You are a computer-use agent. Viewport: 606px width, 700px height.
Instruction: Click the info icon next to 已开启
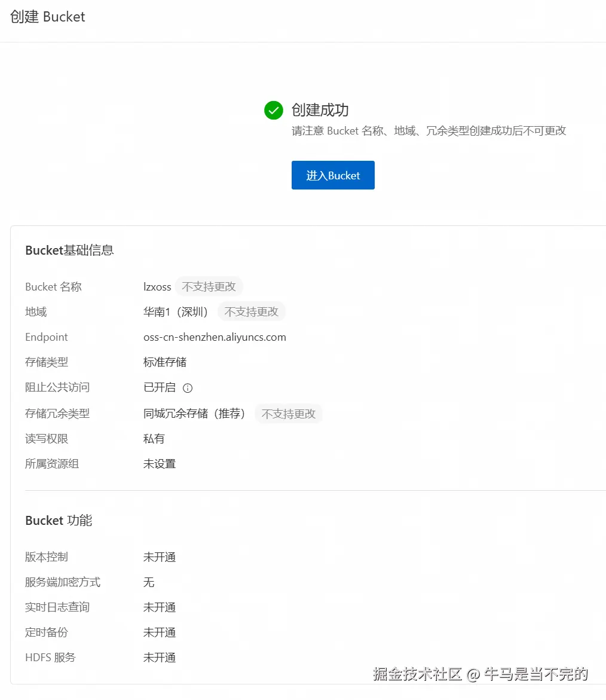click(188, 388)
